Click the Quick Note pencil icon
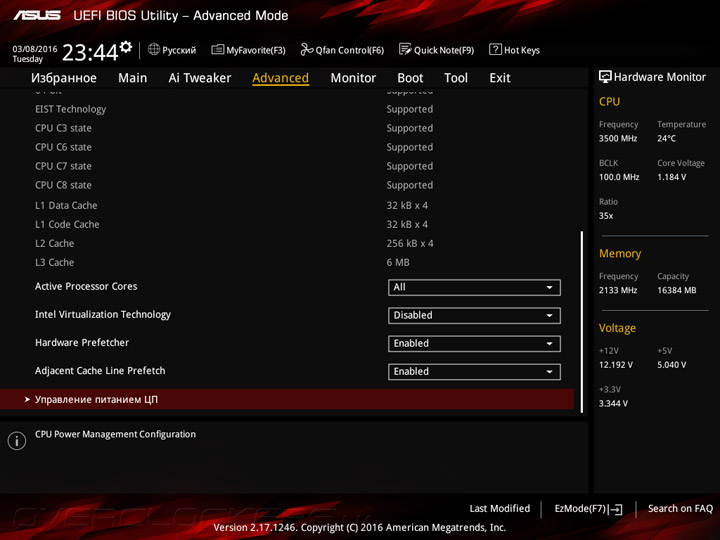The width and height of the screenshot is (720, 540). pos(405,49)
